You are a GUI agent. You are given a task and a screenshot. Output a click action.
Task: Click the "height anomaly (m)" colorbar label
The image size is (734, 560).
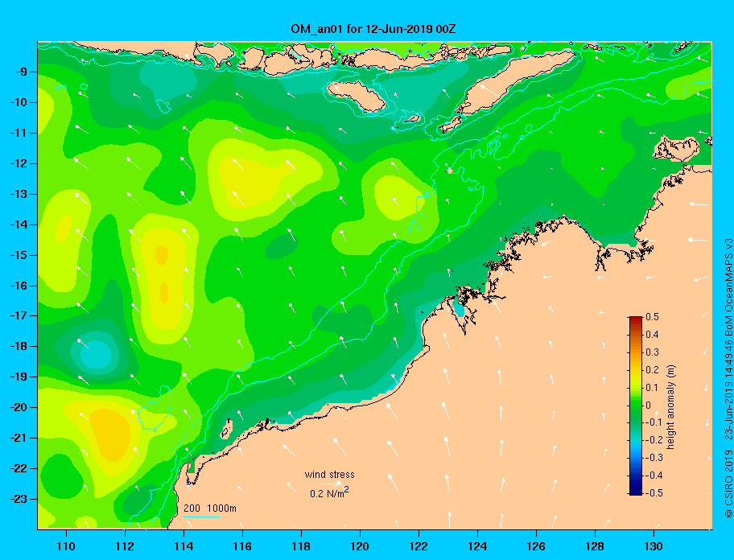coord(670,407)
